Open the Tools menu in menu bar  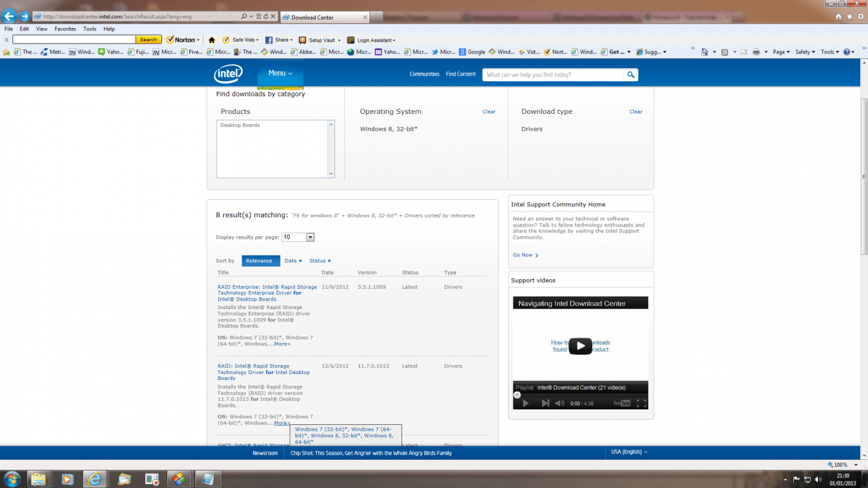point(90,29)
